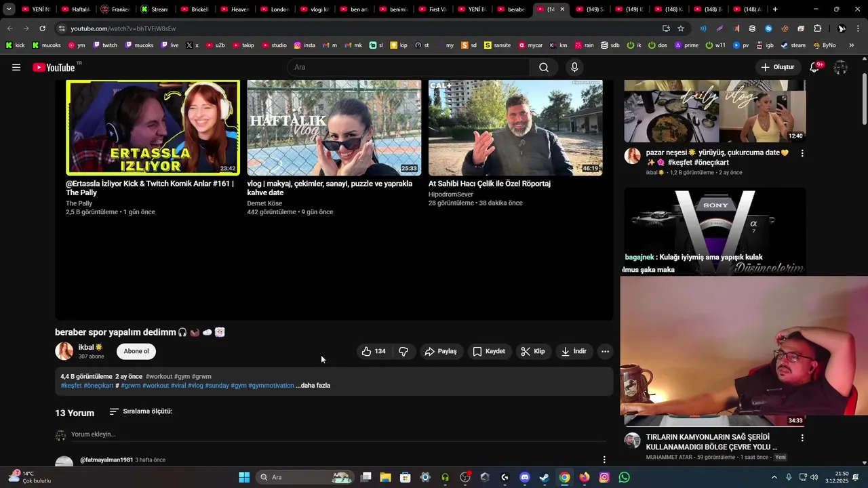Open Discord from the taskbar
The width and height of the screenshot is (868, 488).
click(524, 477)
